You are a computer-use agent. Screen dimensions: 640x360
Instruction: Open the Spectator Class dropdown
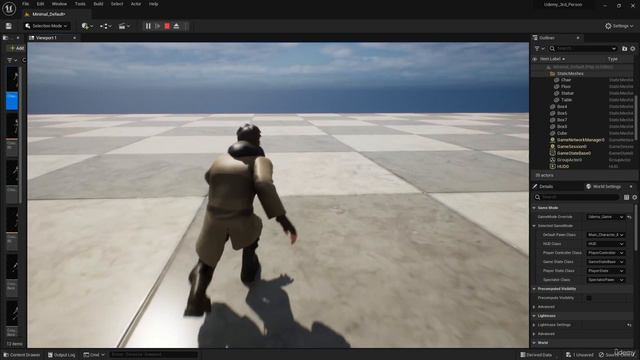click(x=605, y=280)
